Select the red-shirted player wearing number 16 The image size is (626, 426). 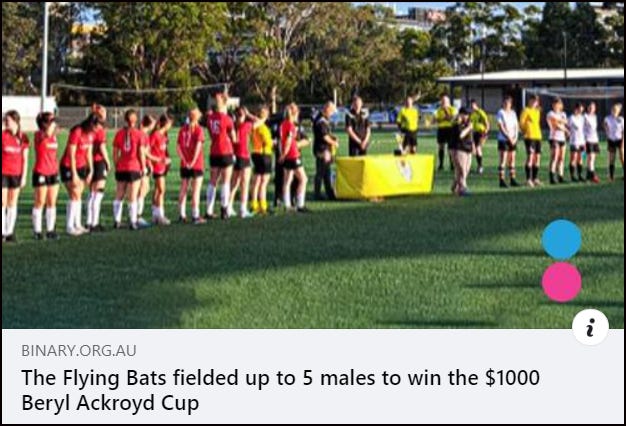220,156
